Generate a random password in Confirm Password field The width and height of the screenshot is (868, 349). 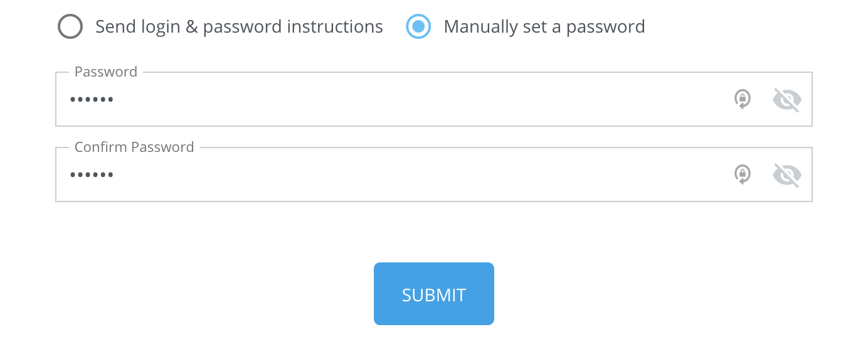coord(743,174)
